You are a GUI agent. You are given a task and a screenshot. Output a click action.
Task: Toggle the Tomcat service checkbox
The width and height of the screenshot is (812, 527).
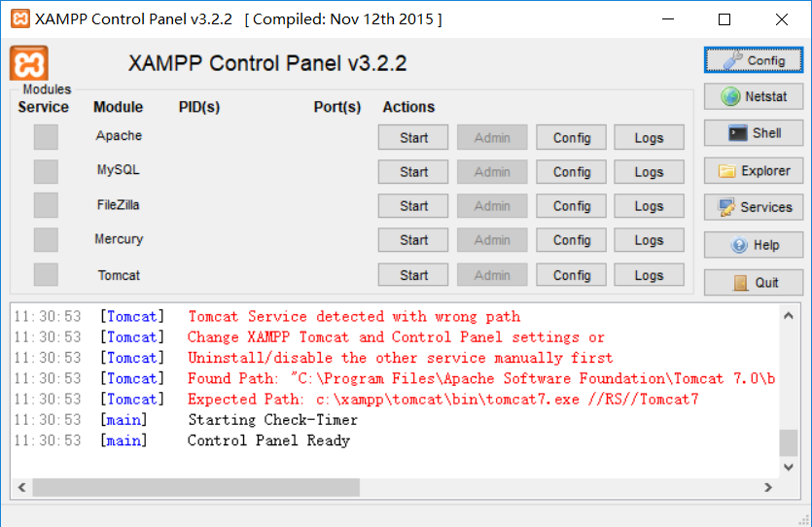pos(46,274)
